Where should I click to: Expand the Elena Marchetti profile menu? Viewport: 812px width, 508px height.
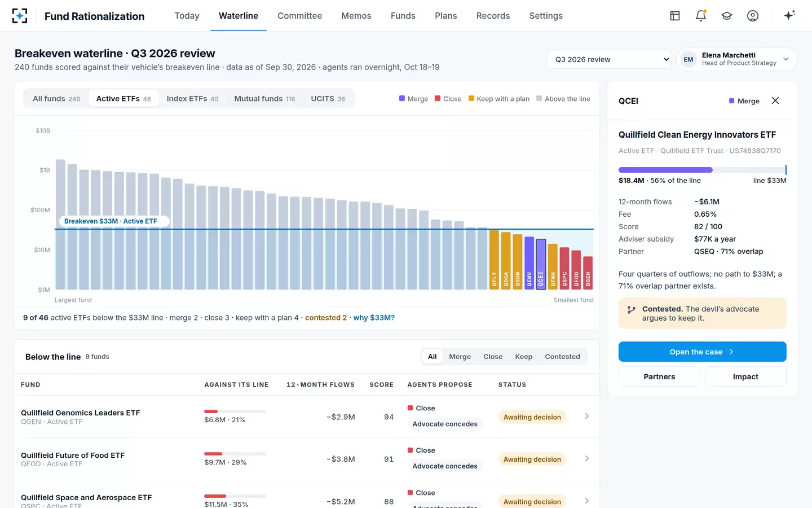736,59
